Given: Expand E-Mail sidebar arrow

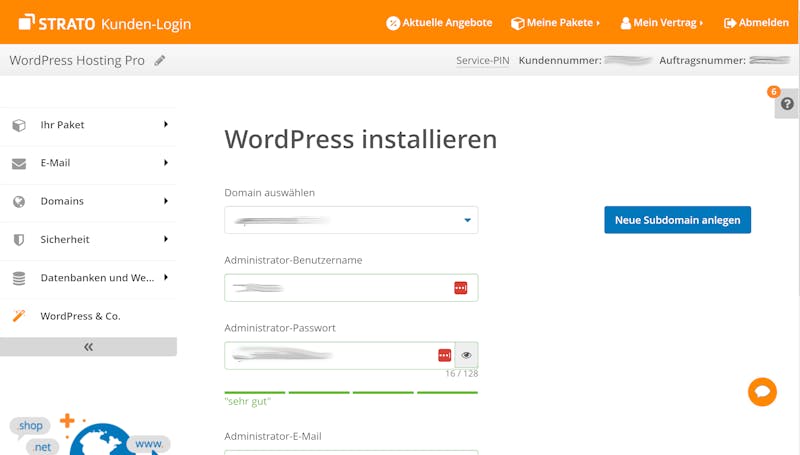Looking at the screenshot, I should tap(166, 163).
